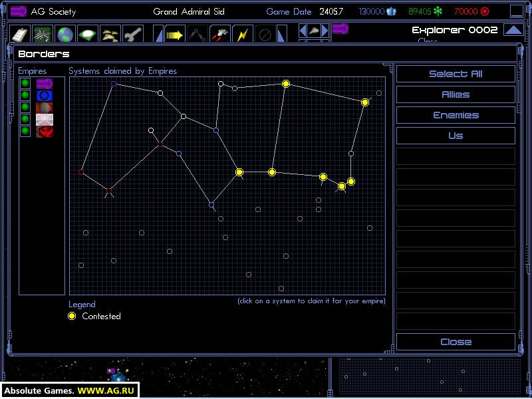Toggle green light for blue ring empire
This screenshot has height=399, width=532.
pos(25,95)
